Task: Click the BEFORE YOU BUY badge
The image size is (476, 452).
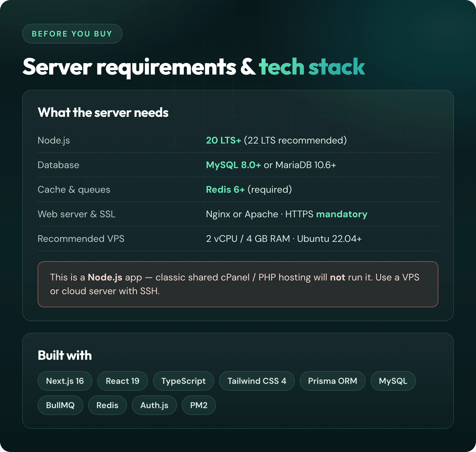Action: [x=72, y=34]
